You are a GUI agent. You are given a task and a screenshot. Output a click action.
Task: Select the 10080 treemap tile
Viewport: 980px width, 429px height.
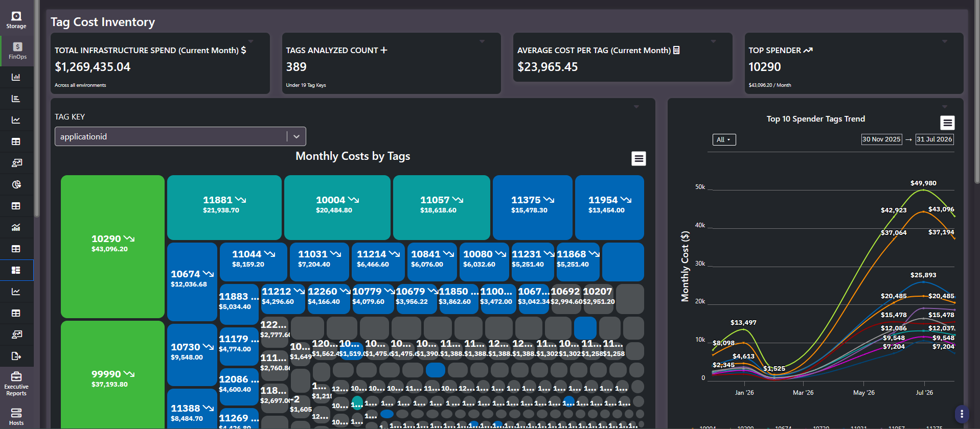point(484,261)
